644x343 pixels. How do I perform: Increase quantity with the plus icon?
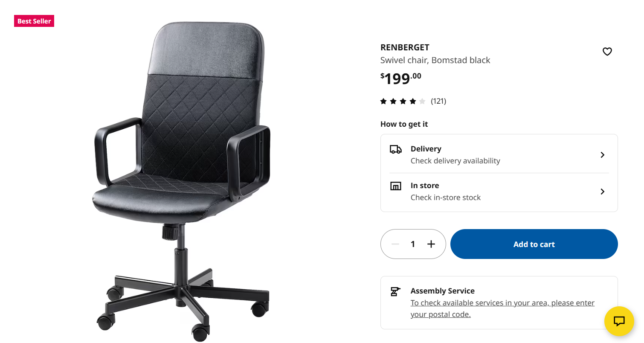pyautogui.click(x=431, y=244)
